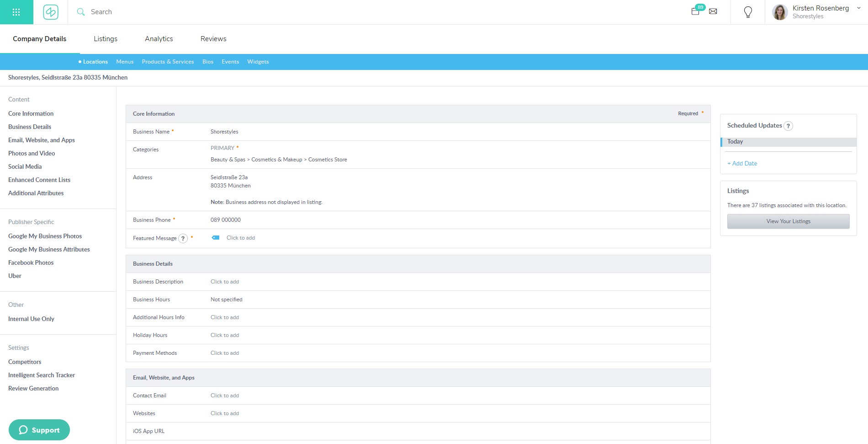Select the Locations submenu item
Image resolution: width=868 pixels, height=444 pixels.
pos(95,62)
